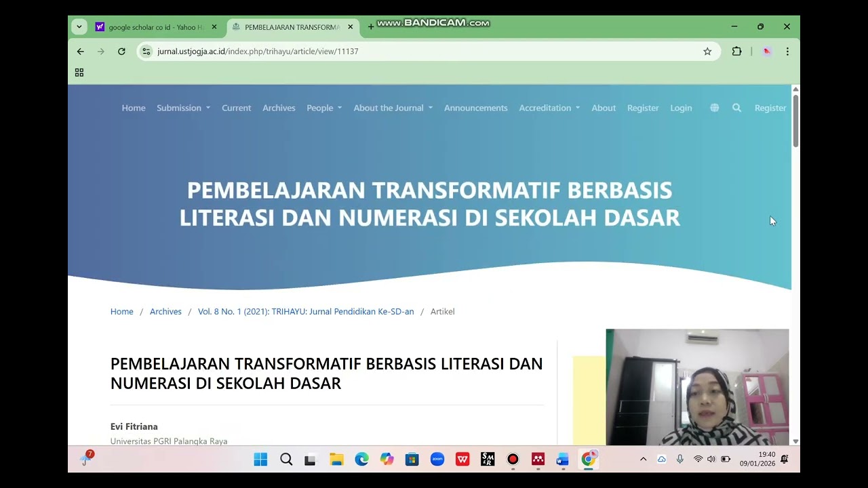Open Copilot from the taskbar

[x=387, y=460]
